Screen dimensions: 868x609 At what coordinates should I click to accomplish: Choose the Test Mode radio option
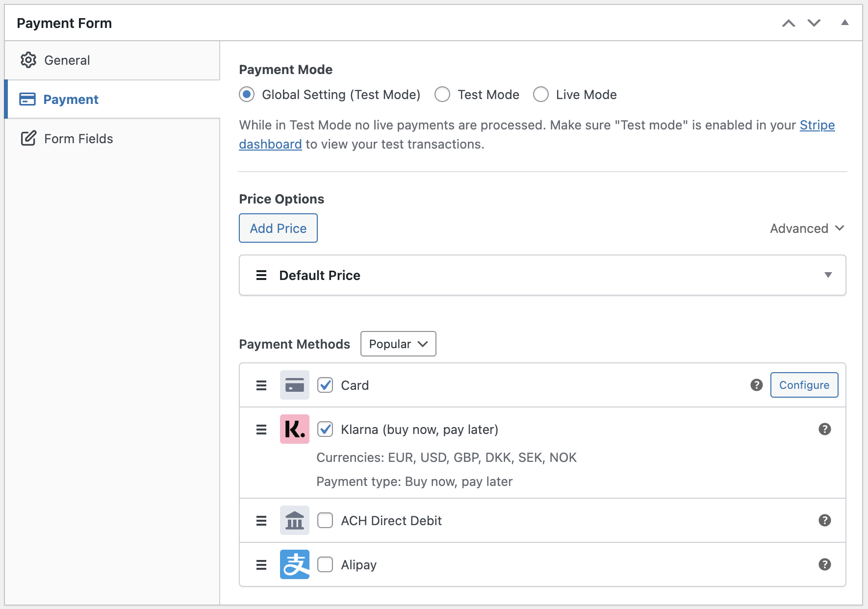pos(442,94)
